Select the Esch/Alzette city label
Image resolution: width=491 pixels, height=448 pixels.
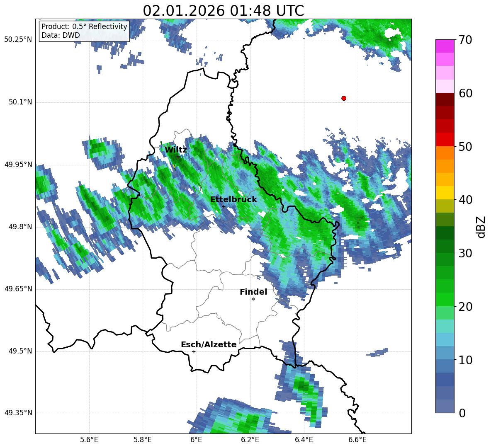(209, 344)
